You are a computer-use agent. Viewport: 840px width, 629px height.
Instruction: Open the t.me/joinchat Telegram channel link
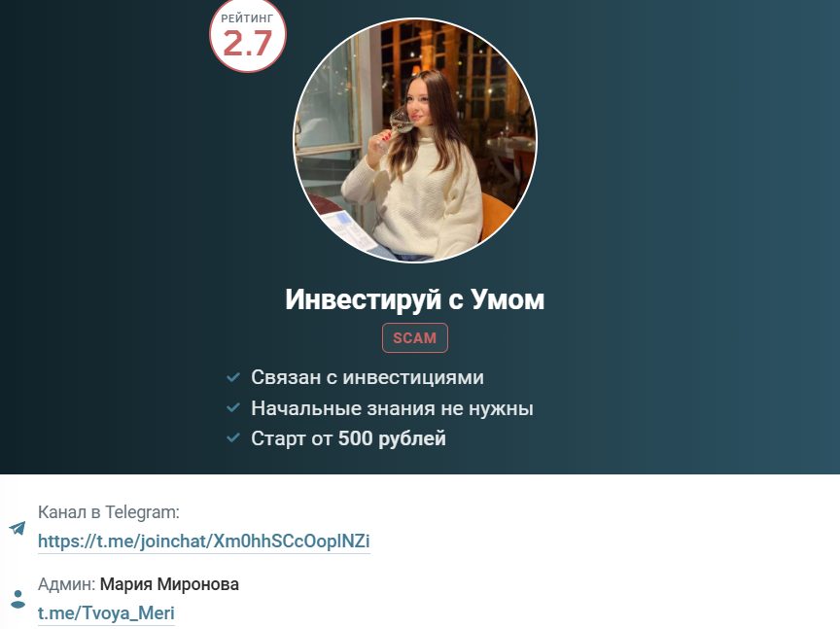click(203, 542)
